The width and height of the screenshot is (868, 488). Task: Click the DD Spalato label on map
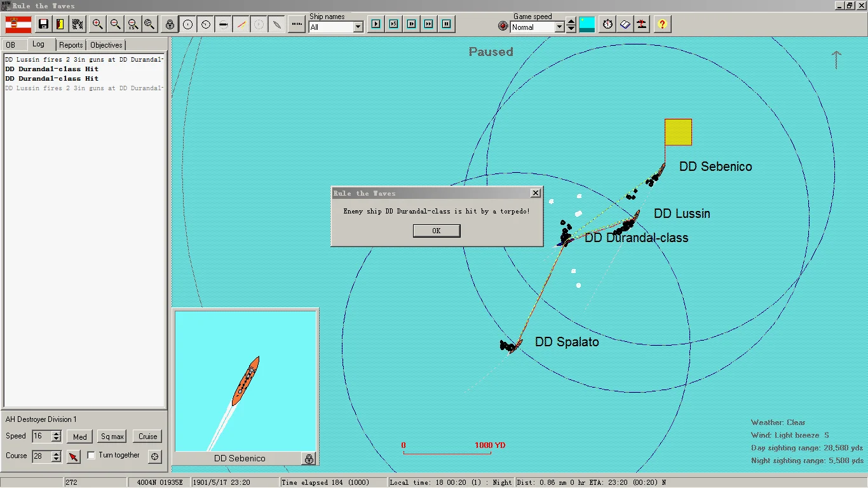567,342
